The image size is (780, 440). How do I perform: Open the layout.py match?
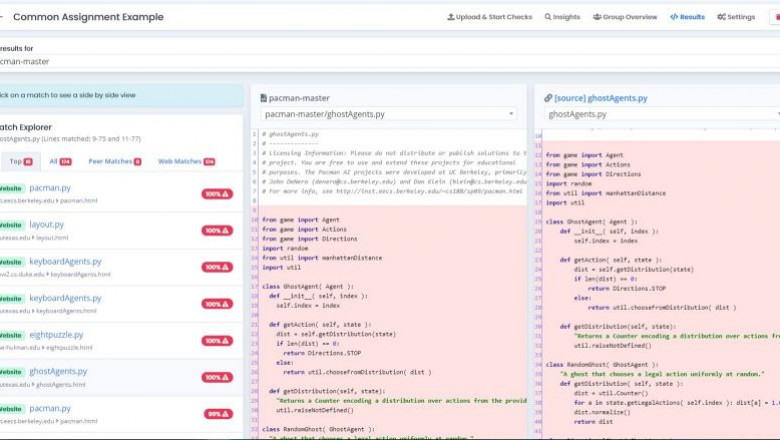(46, 225)
